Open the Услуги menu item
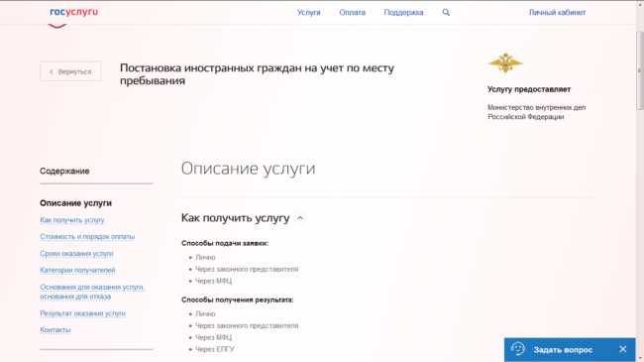644x362 pixels. point(309,12)
